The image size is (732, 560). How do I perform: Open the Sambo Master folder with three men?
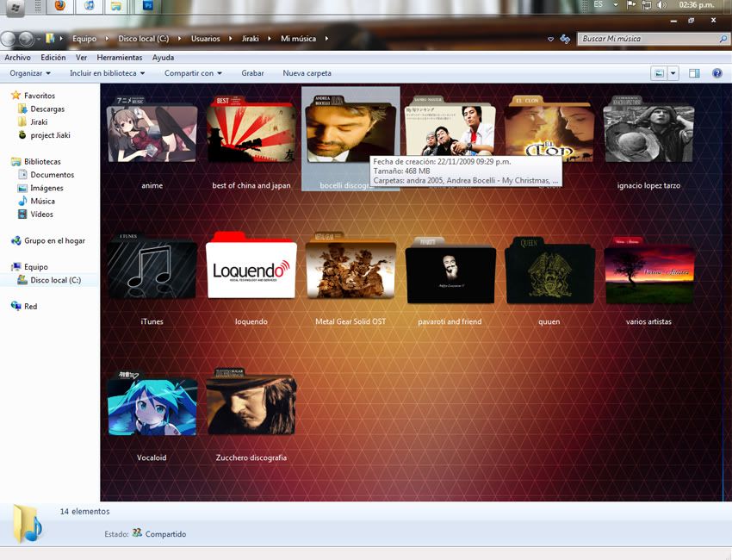tap(450, 126)
